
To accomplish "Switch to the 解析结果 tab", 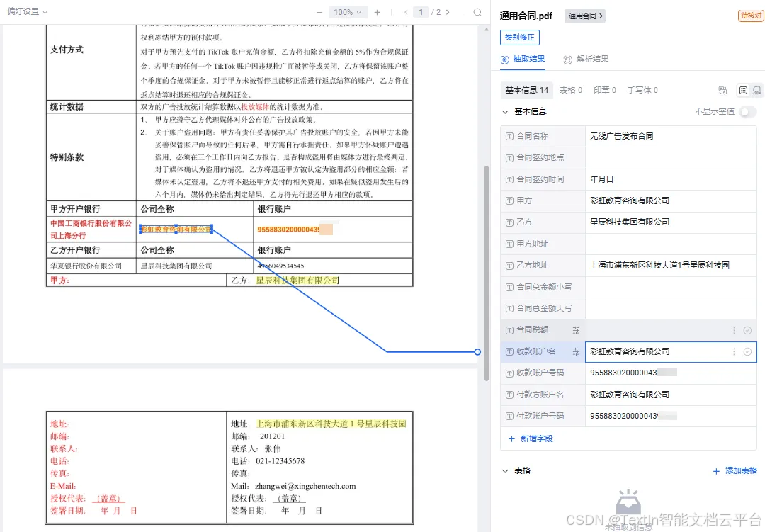I will pos(586,59).
